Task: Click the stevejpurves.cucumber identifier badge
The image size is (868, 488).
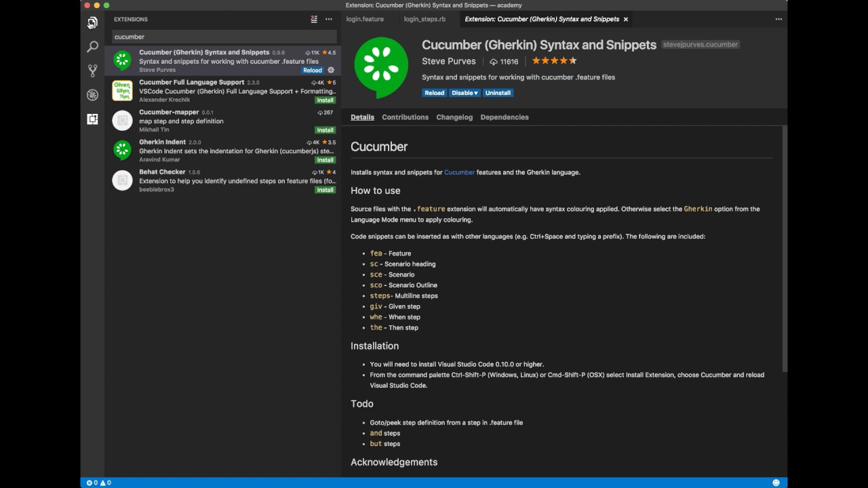Action: 701,45
